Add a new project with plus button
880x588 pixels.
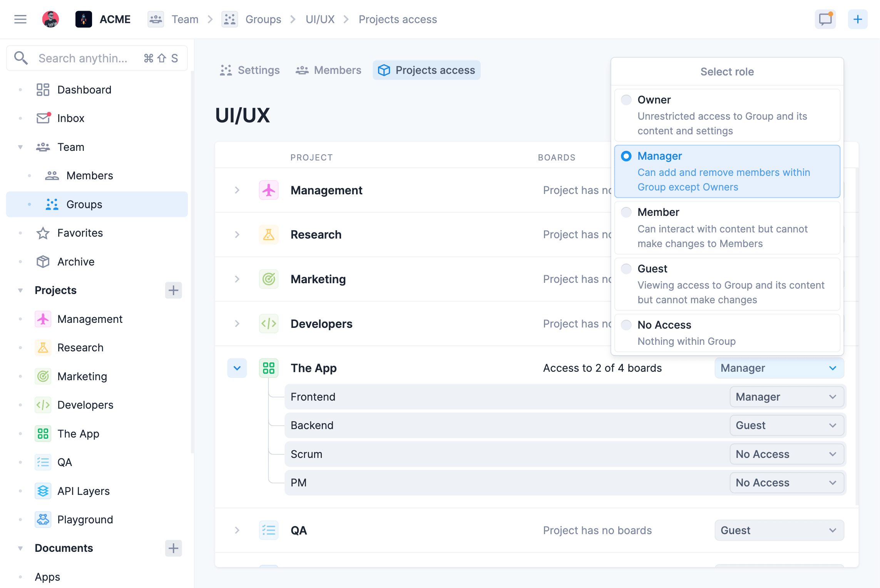point(174,291)
